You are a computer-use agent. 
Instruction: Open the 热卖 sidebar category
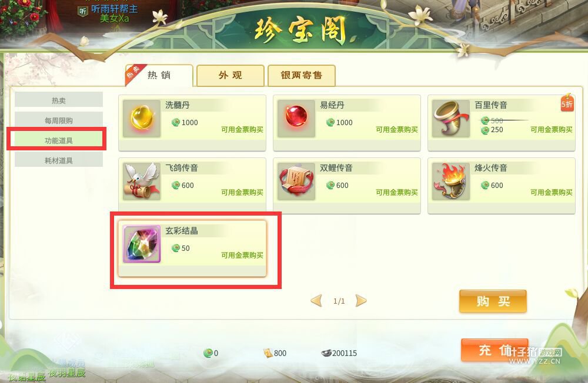[x=59, y=100]
